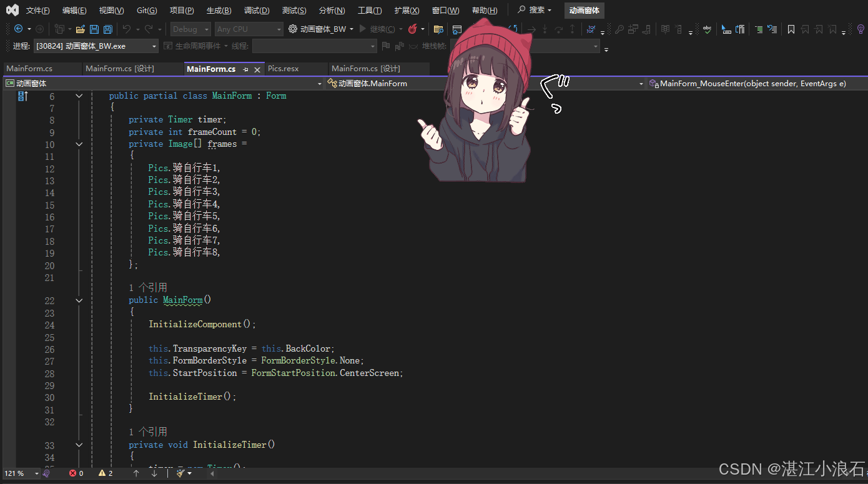Open the Debug configuration dropdown

(190, 29)
